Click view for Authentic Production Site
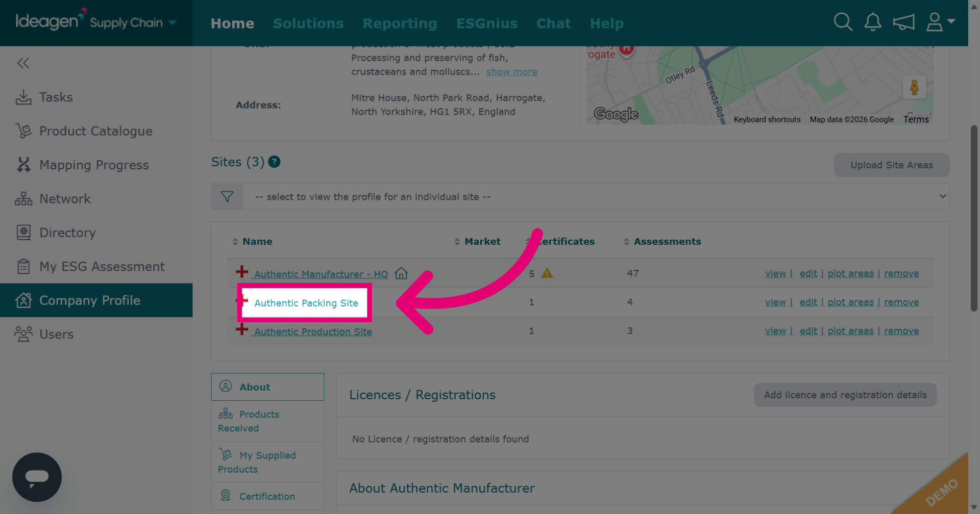The width and height of the screenshot is (980, 514). coord(775,331)
